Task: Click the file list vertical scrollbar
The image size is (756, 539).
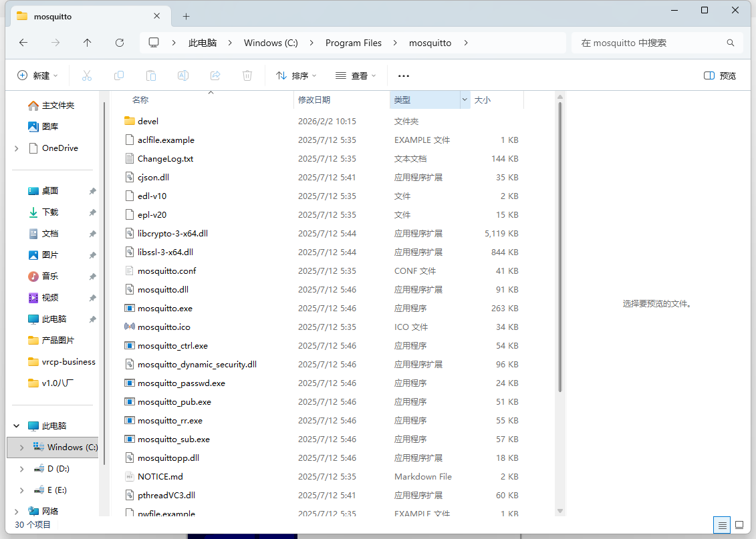Action: click(559, 246)
